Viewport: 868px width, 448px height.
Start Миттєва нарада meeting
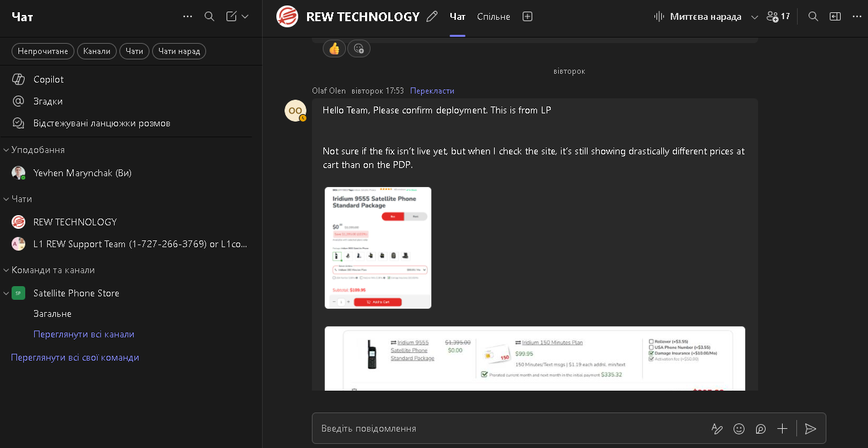pyautogui.click(x=698, y=16)
